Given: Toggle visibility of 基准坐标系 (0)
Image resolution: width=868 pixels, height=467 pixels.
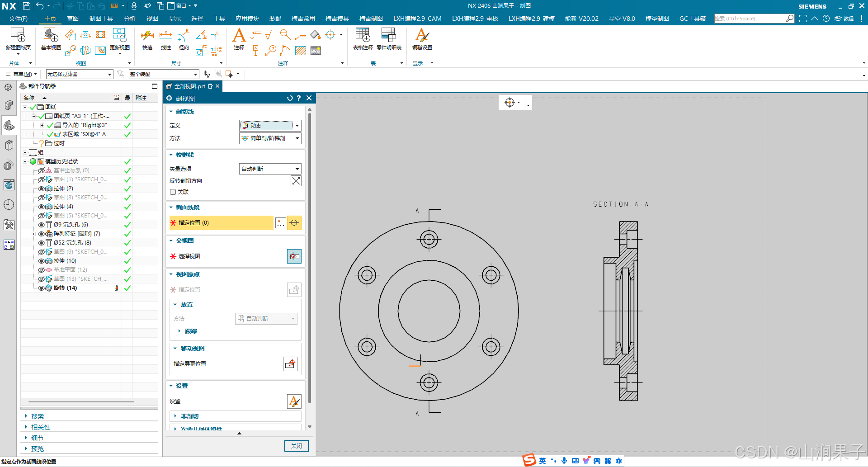Looking at the screenshot, I should (x=41, y=170).
